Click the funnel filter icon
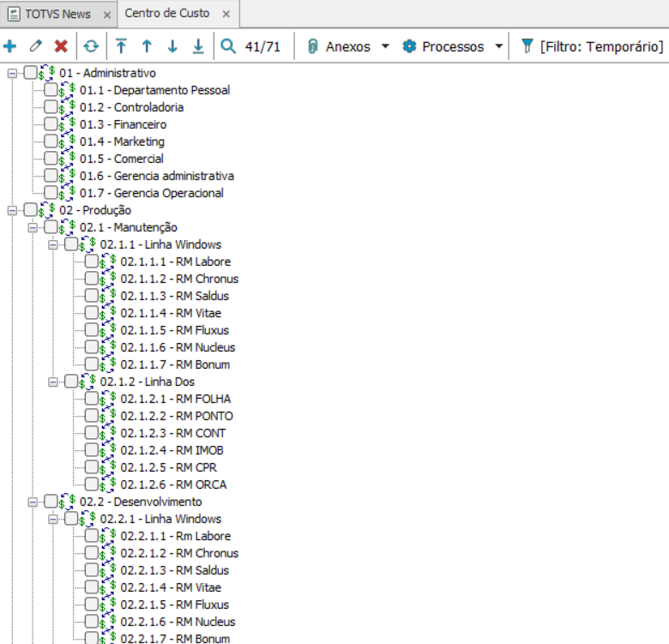 (x=527, y=45)
